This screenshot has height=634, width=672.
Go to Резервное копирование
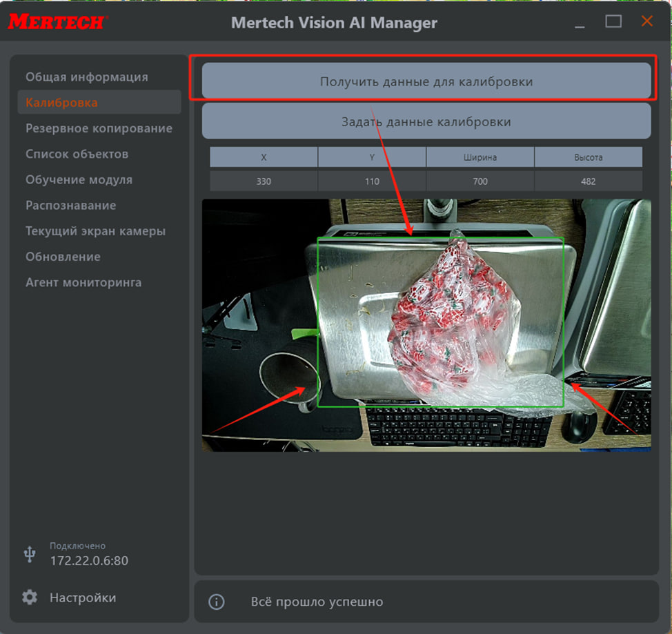tap(99, 128)
